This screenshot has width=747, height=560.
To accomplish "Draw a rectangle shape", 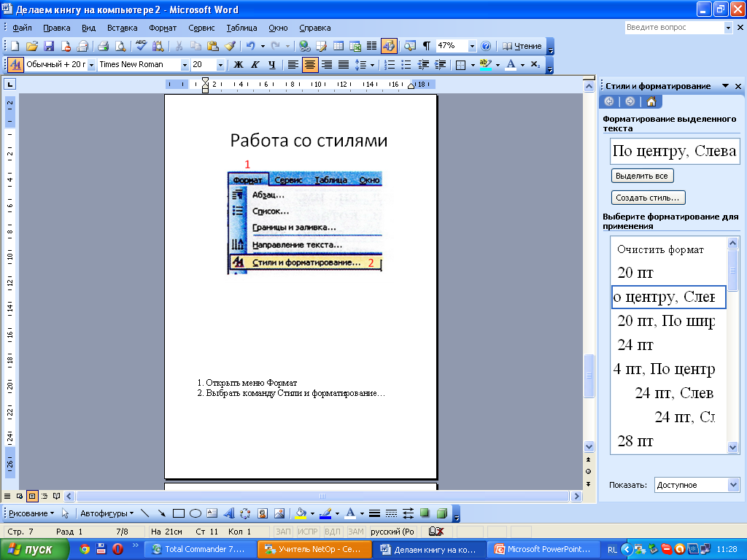I will (179, 513).
